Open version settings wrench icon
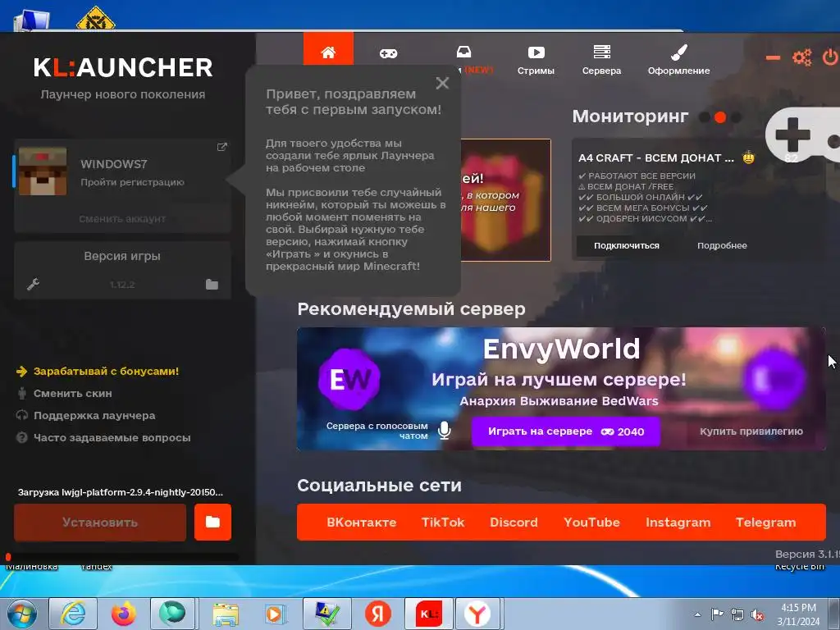The width and height of the screenshot is (840, 630). (33, 285)
